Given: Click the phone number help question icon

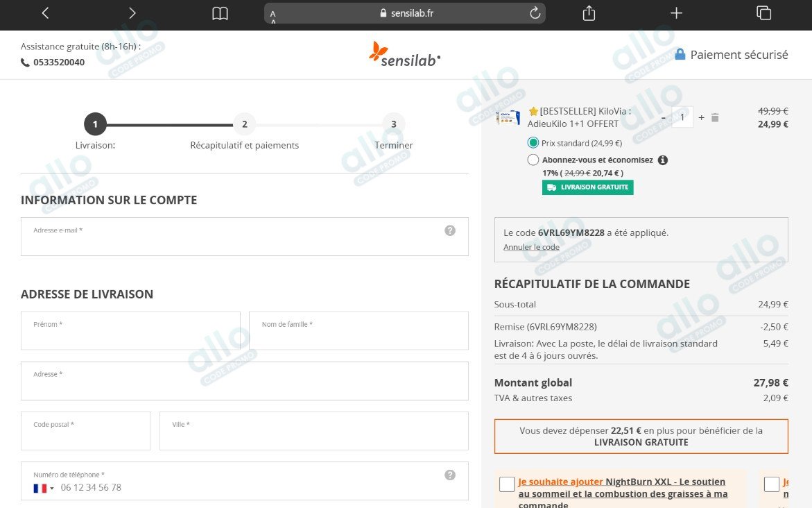Looking at the screenshot, I should point(450,475).
